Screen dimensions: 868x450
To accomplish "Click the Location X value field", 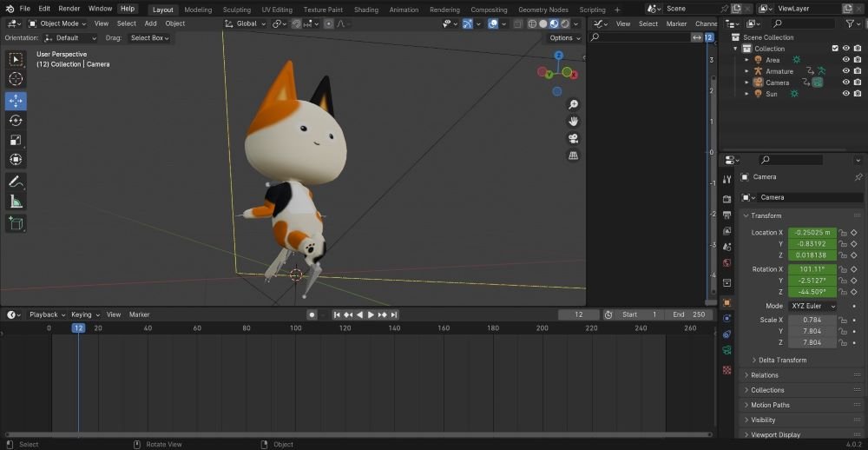I will click(x=812, y=233).
